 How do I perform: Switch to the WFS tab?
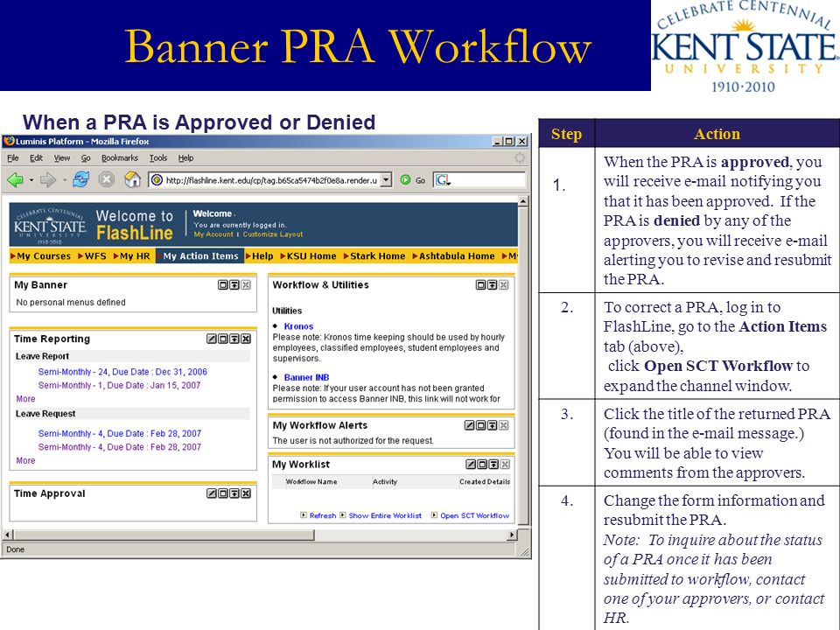92,256
